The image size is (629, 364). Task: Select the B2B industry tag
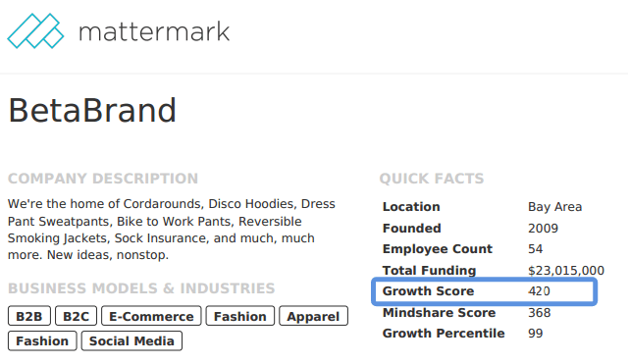click(29, 316)
